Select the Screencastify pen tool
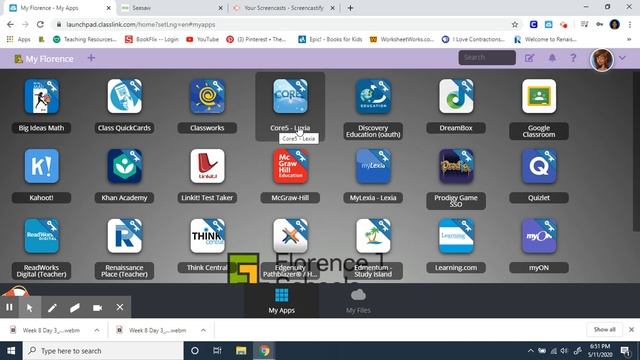The width and height of the screenshot is (640, 360). click(x=52, y=308)
